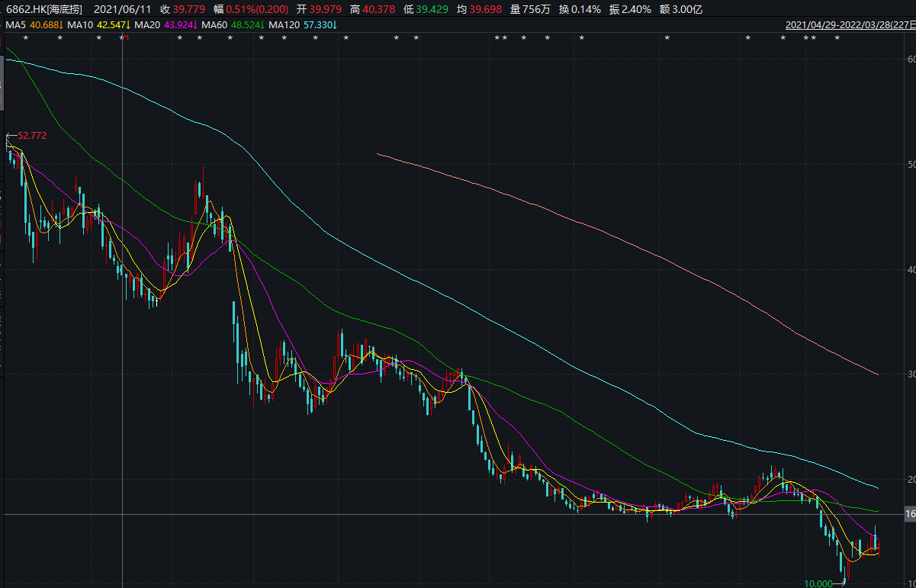Click the stock code 6862.HK[海底捞] title
This screenshot has width=916, height=588.
pyautogui.click(x=44, y=9)
